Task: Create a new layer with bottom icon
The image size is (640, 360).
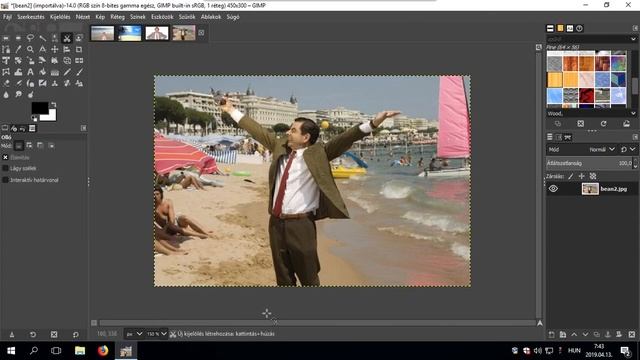Action: [551, 334]
